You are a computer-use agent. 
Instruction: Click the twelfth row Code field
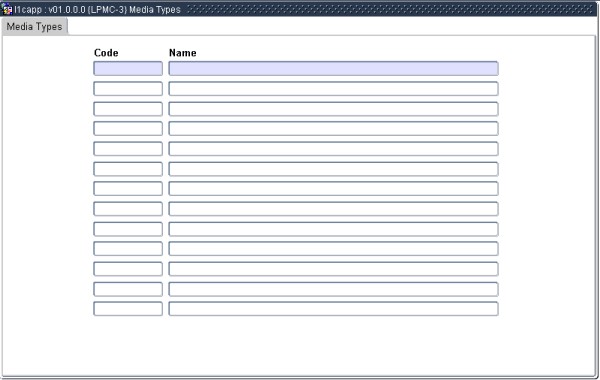(128, 289)
